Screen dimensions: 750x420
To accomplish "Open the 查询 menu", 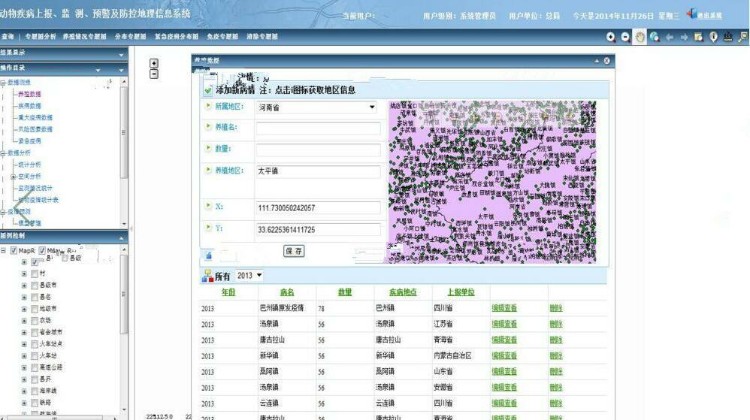I will (x=8, y=36).
